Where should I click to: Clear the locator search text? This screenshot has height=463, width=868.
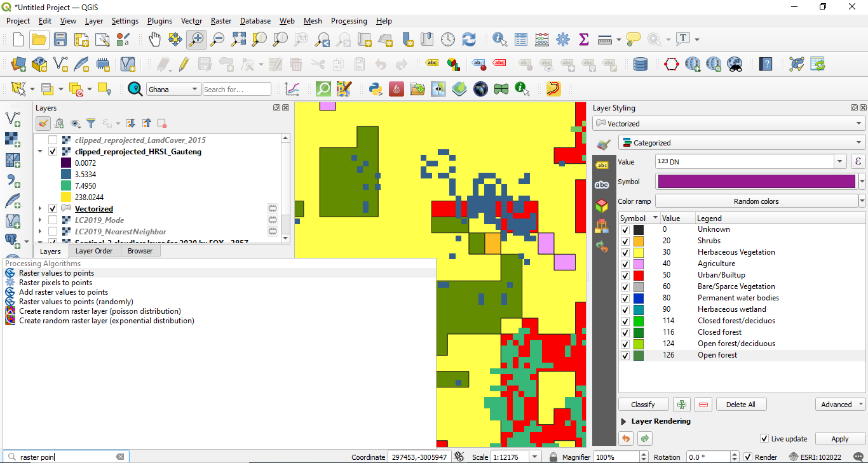tap(120, 457)
